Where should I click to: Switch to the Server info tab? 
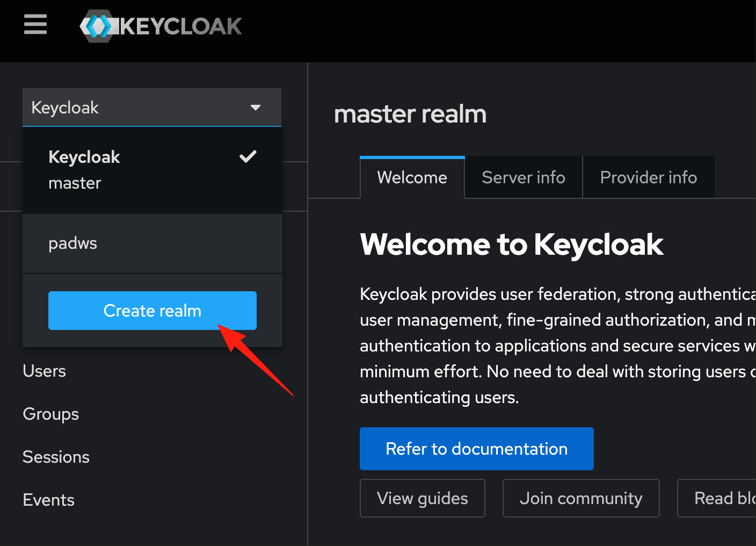(x=524, y=177)
